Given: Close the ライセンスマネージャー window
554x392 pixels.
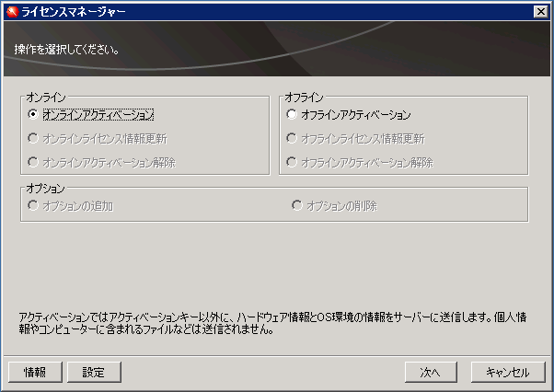Looking at the screenshot, I should pyautogui.click(x=540, y=12).
